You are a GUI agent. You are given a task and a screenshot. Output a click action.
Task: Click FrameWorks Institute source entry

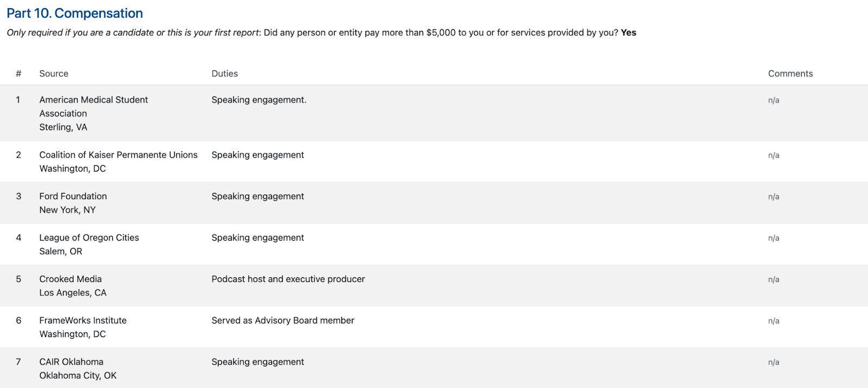point(82,320)
